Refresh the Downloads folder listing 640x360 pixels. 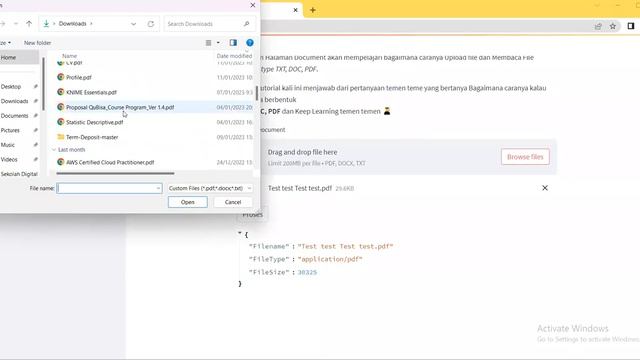(151, 24)
